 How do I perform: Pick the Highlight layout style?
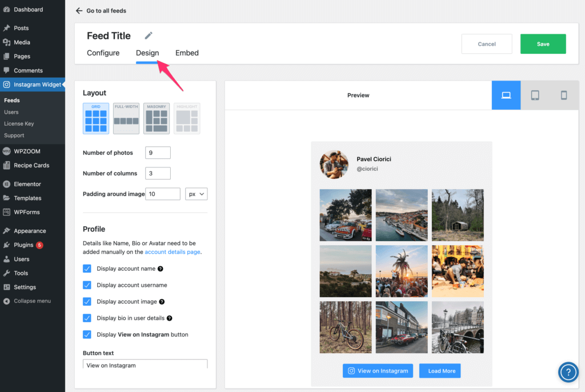pos(186,118)
